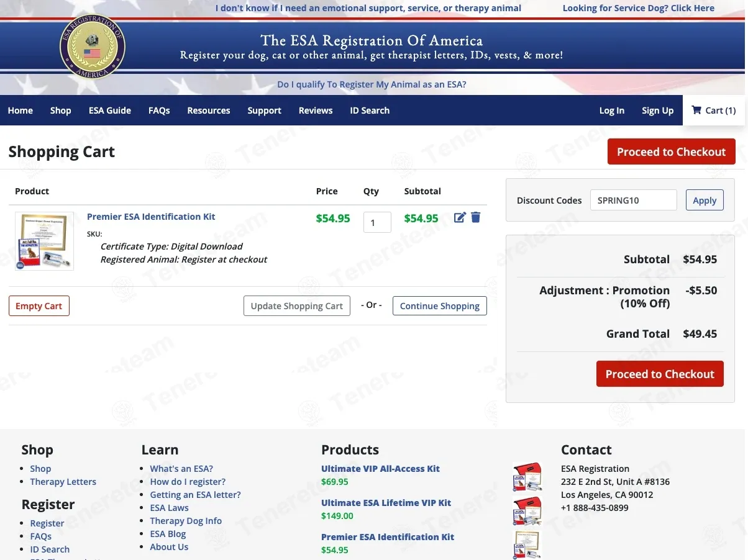Click Ultimate ESA Lifetime VIP Kit footer thumbnail
Image resolution: width=748 pixels, height=560 pixels.
tap(527, 511)
